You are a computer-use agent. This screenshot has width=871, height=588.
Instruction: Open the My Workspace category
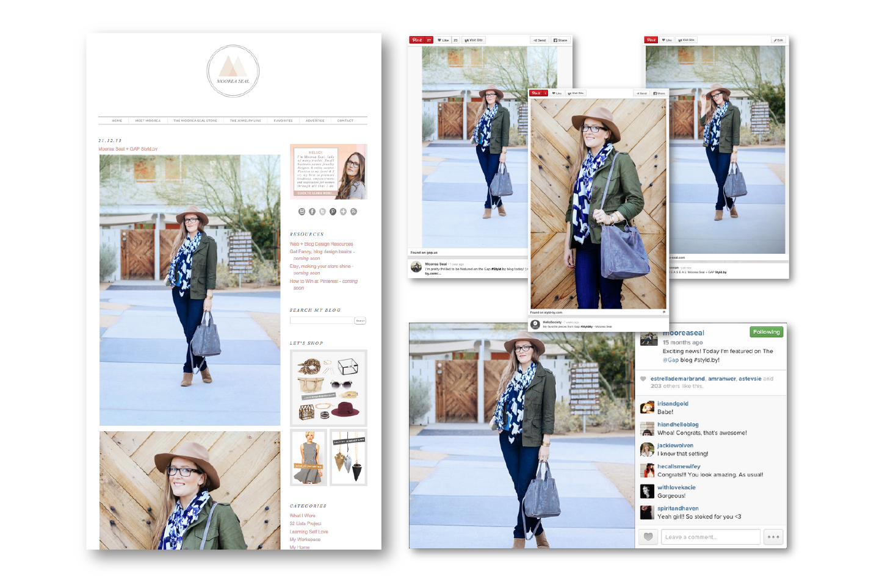305,539
